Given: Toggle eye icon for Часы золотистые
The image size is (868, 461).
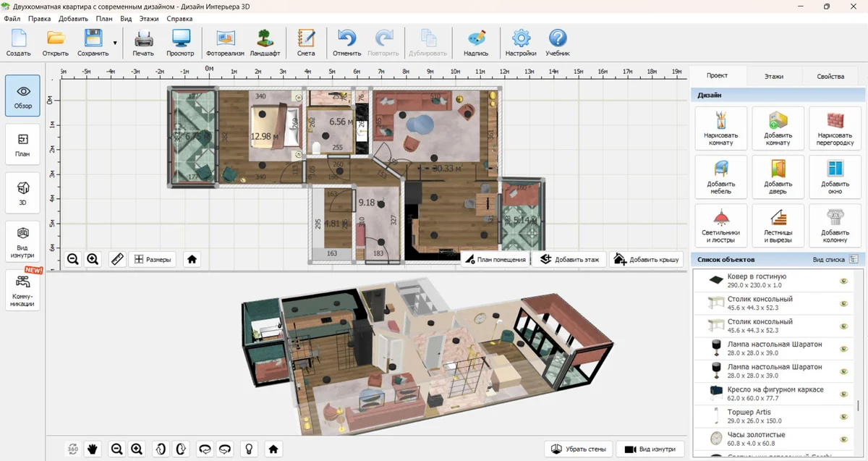Looking at the screenshot, I should [843, 439].
